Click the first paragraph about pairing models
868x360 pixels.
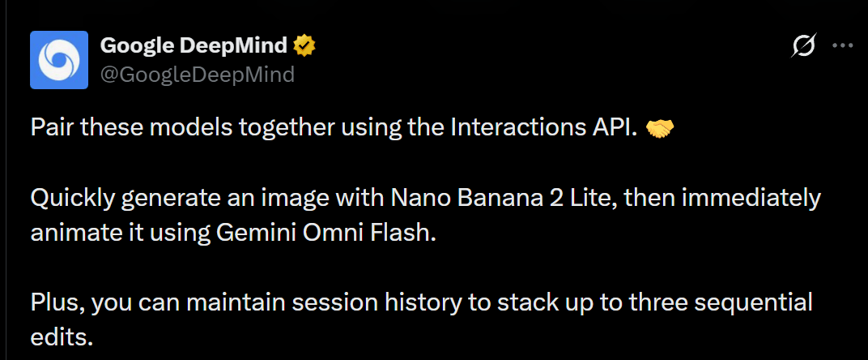tap(352, 129)
